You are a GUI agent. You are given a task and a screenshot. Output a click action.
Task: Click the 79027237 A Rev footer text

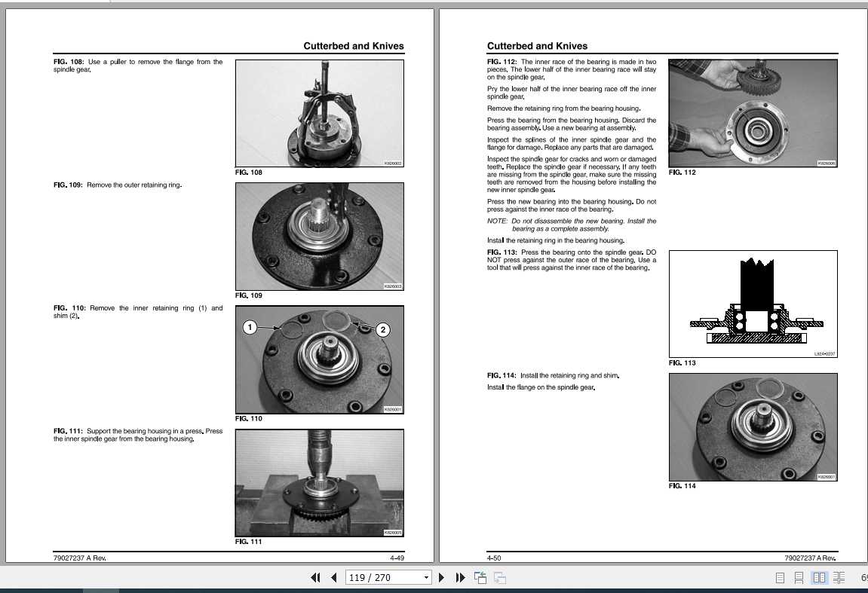tap(79, 558)
